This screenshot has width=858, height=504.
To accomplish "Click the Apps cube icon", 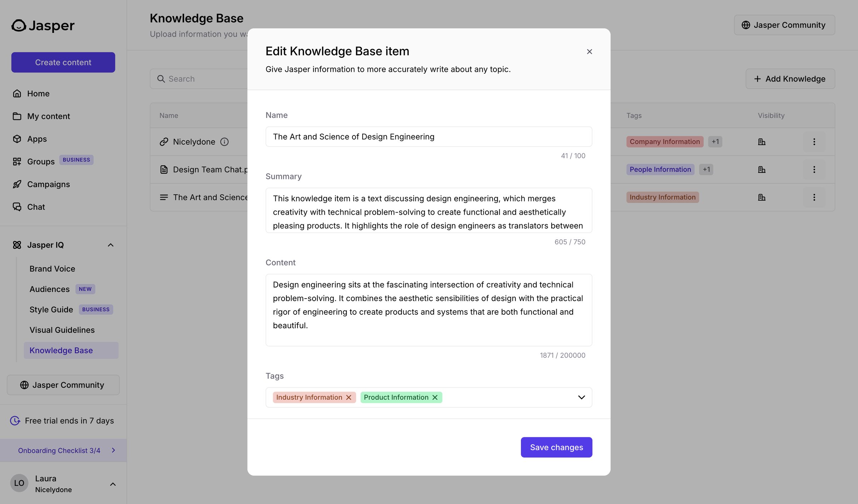I will 17,139.
